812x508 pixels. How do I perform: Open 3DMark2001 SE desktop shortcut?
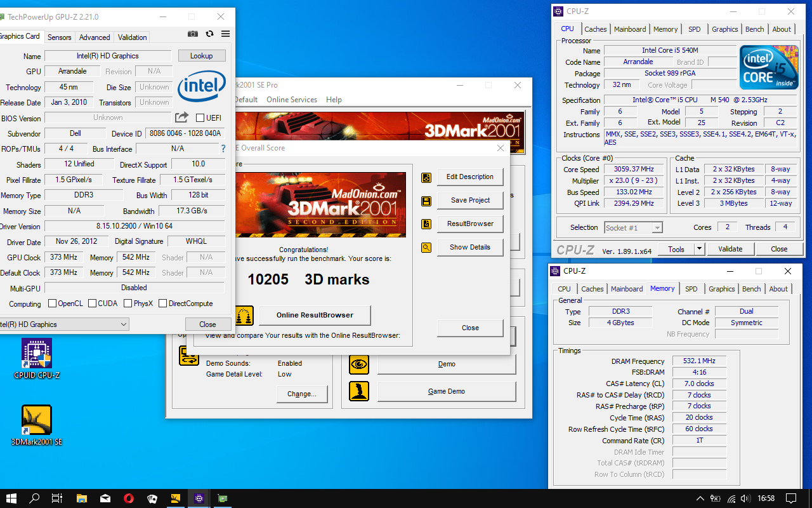coord(37,425)
